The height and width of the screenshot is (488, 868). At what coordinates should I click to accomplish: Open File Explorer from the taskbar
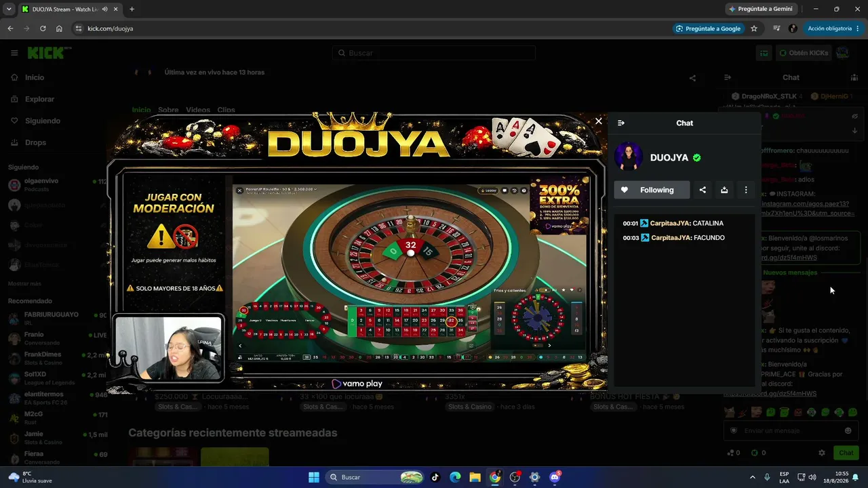pos(475,477)
